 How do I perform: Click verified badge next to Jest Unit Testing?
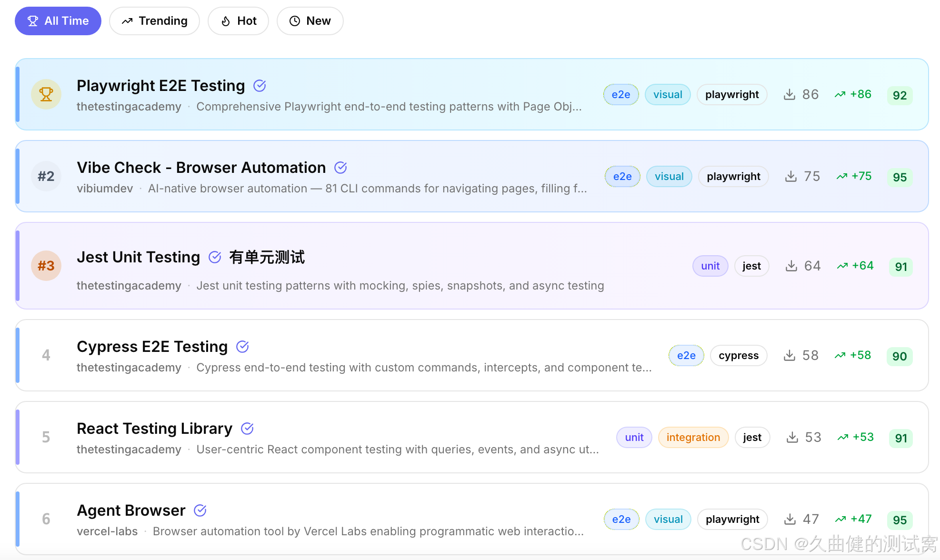pos(215,257)
